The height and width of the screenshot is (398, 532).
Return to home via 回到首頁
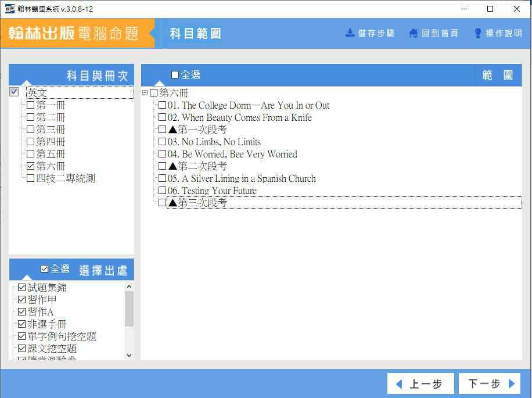click(x=434, y=33)
